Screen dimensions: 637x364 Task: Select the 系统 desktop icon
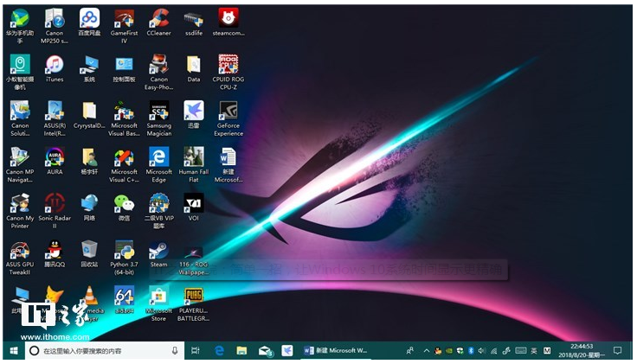click(x=89, y=68)
